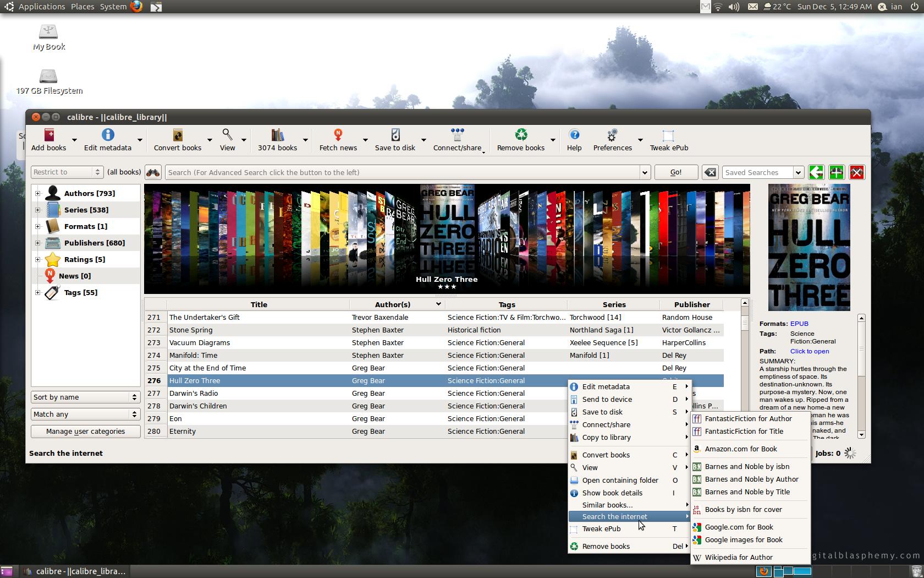Select Wikipedia for Author submenu item
The image size is (924, 578).
click(x=750, y=557)
